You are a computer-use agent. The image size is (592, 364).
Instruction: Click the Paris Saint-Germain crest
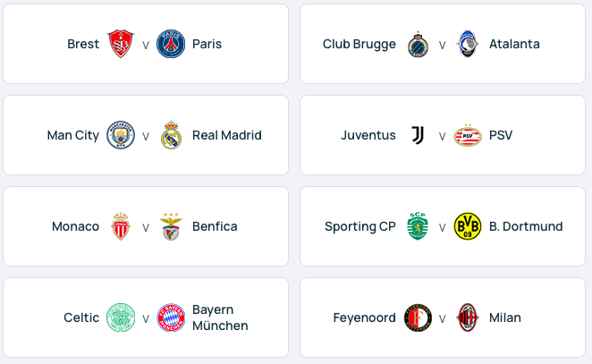click(171, 44)
